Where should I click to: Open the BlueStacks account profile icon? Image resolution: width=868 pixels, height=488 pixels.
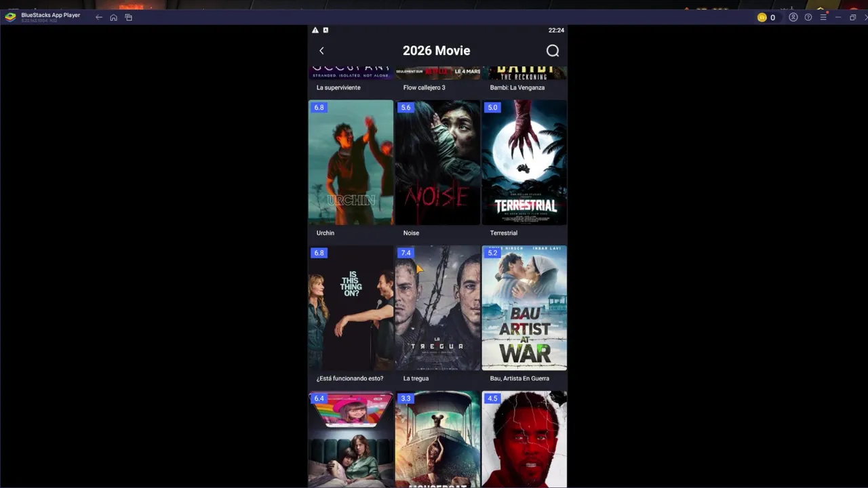point(793,17)
